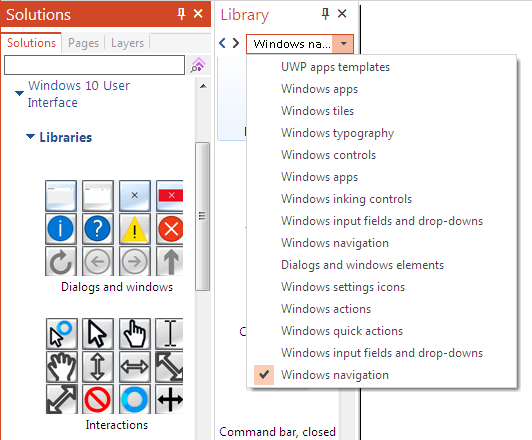Click the search icon beside the Solutions search field
The image size is (532, 440).
(198, 64)
